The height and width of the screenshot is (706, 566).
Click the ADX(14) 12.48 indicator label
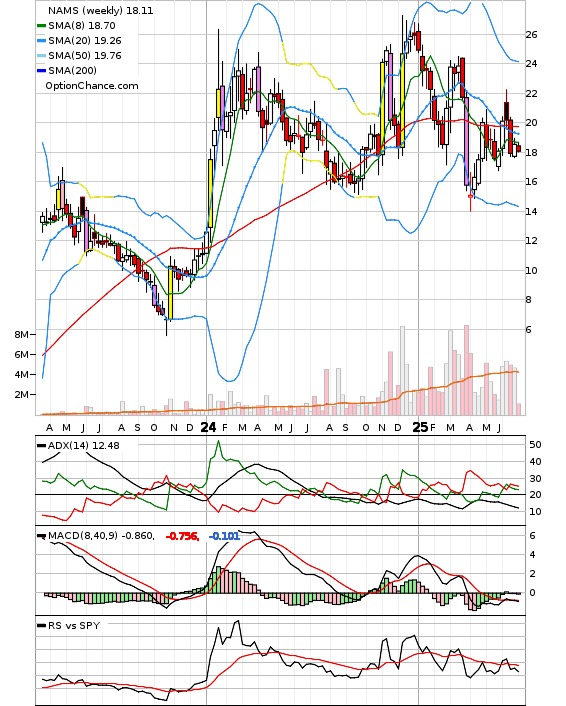[84, 445]
